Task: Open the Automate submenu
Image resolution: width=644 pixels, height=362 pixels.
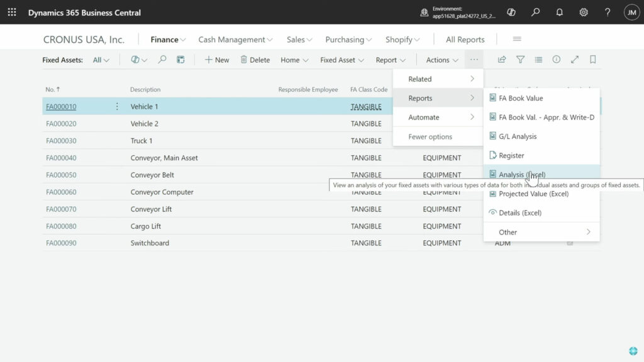Action: click(x=438, y=118)
